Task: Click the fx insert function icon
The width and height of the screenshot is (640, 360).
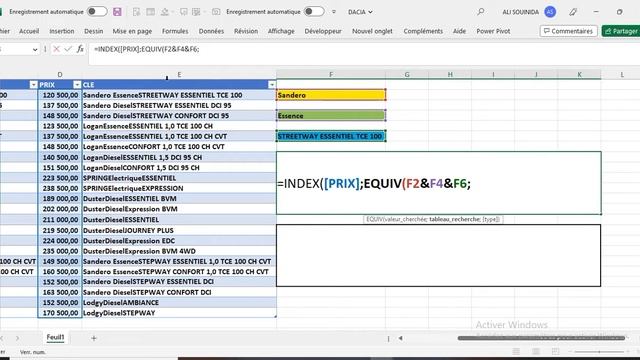Action: click(80, 49)
